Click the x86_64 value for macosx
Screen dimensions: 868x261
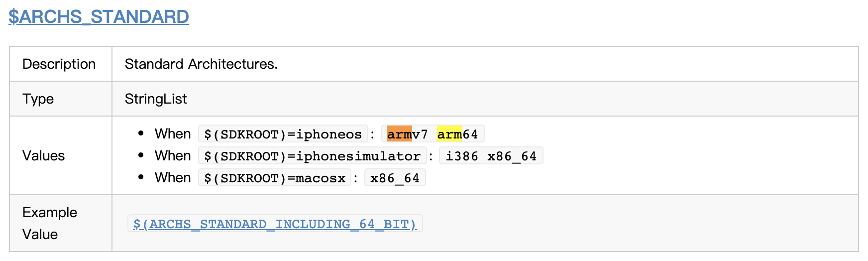pos(395,178)
